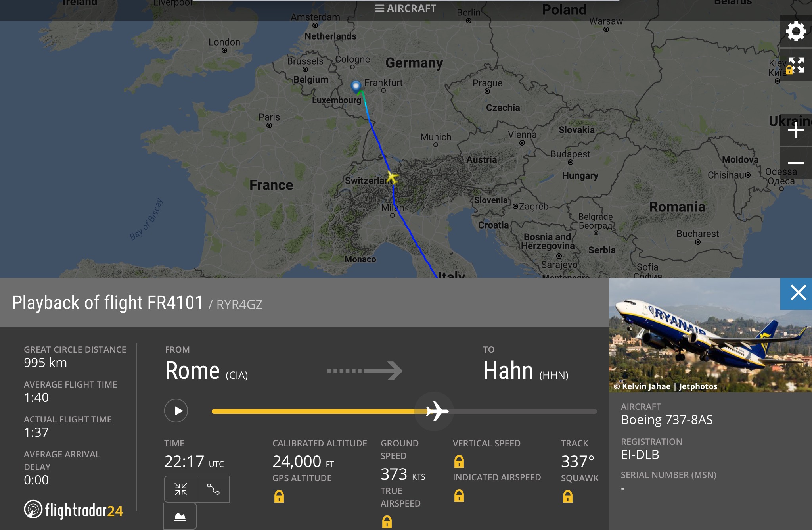Click the flightradar24 logo
Image resolution: width=812 pixels, height=530 pixels.
(x=74, y=510)
